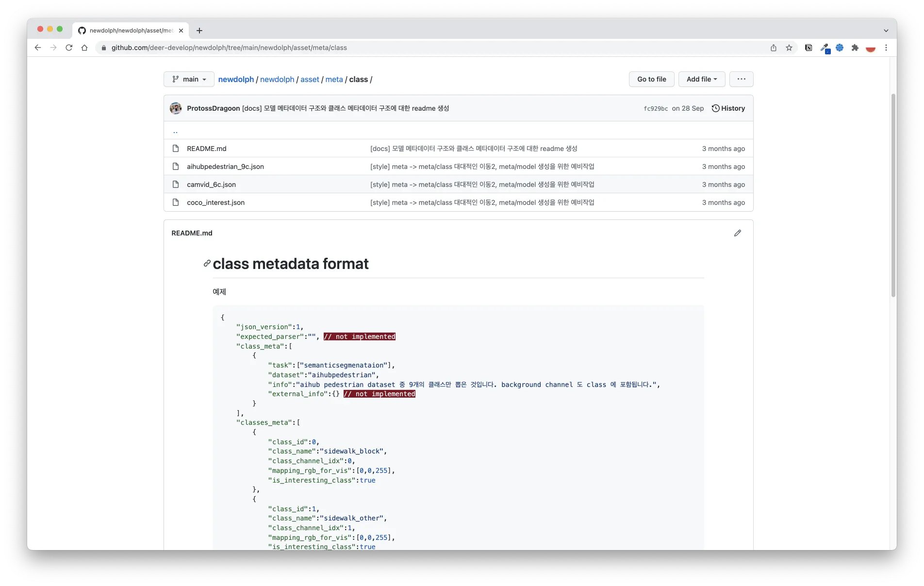The height and width of the screenshot is (586, 924).
Task: Open the Notion extension icon
Action: [808, 48]
